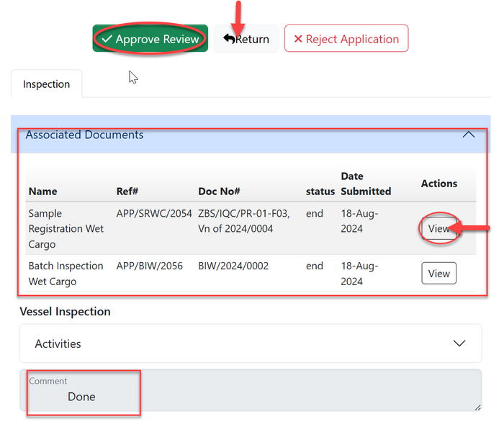Viewport: 504px width, 432px height.
Task: Select the APP/BIW/2056 reference cell
Action: (x=150, y=266)
